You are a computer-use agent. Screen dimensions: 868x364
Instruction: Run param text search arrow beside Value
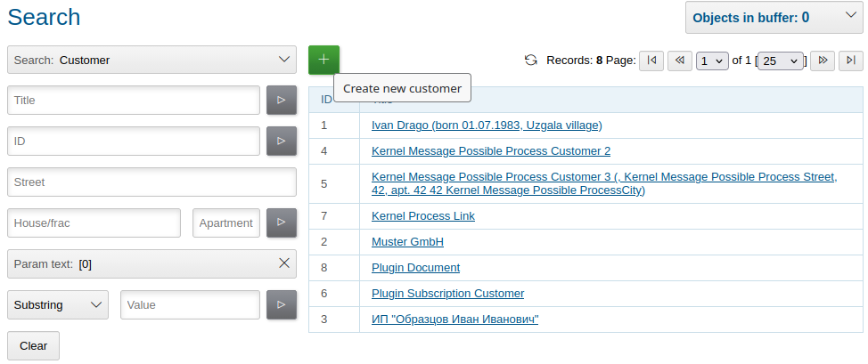282,304
